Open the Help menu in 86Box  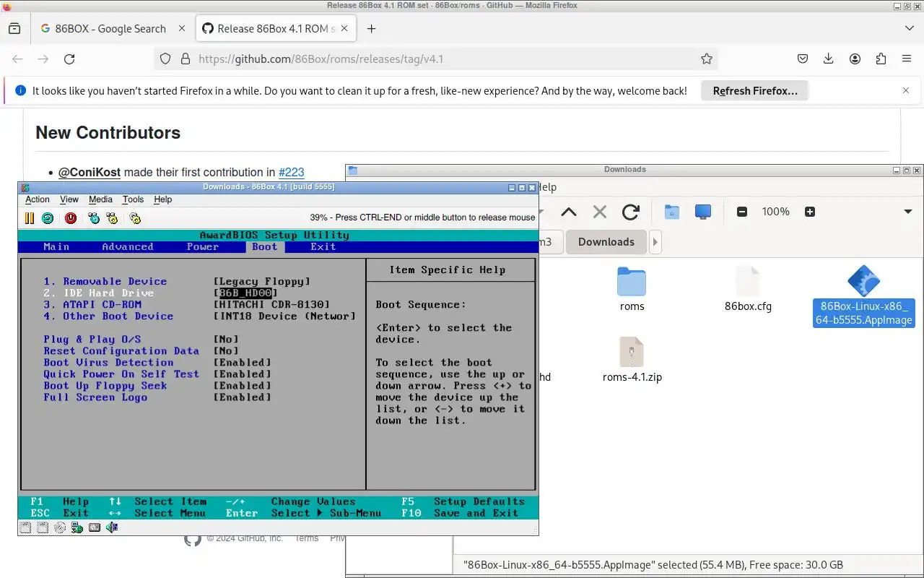point(163,199)
